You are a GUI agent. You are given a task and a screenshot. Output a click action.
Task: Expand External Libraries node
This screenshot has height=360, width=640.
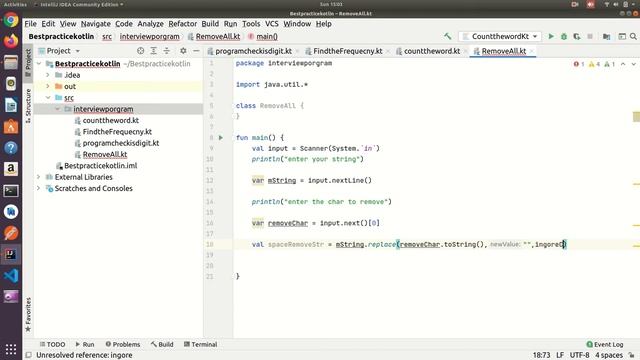click(39, 177)
